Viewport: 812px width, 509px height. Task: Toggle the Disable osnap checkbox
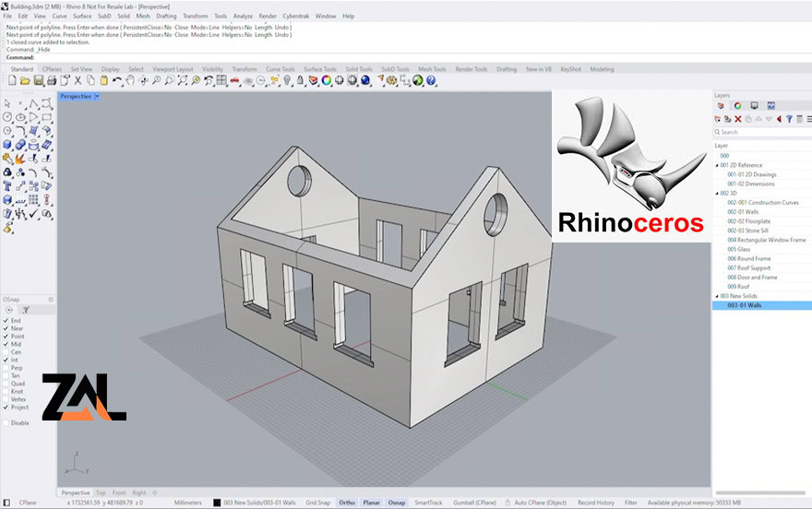(x=6, y=423)
